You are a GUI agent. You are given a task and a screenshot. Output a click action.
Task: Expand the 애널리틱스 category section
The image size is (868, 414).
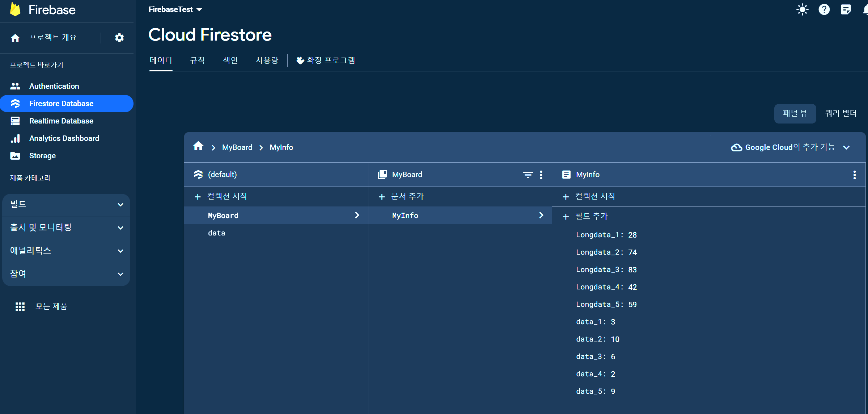(x=66, y=251)
